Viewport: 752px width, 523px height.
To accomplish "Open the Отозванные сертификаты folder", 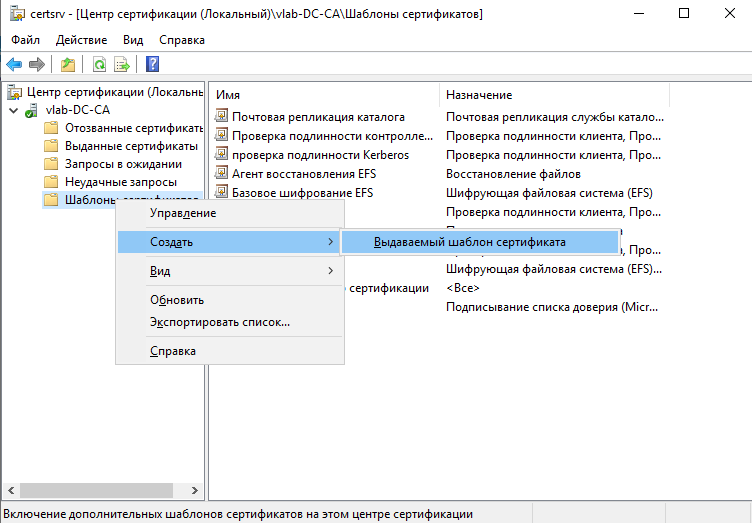I will 123,128.
